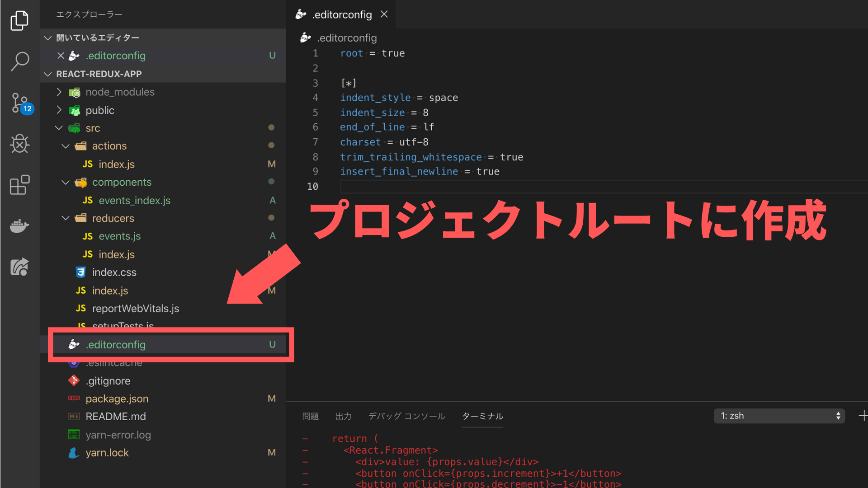Close the .editorconfig editor tab
The image size is (868, 488).
pyautogui.click(x=384, y=14)
